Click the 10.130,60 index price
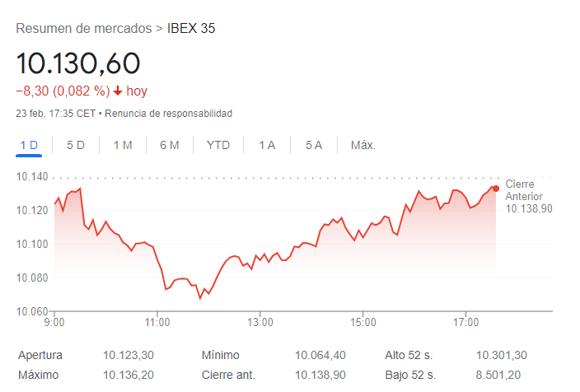 (x=78, y=63)
